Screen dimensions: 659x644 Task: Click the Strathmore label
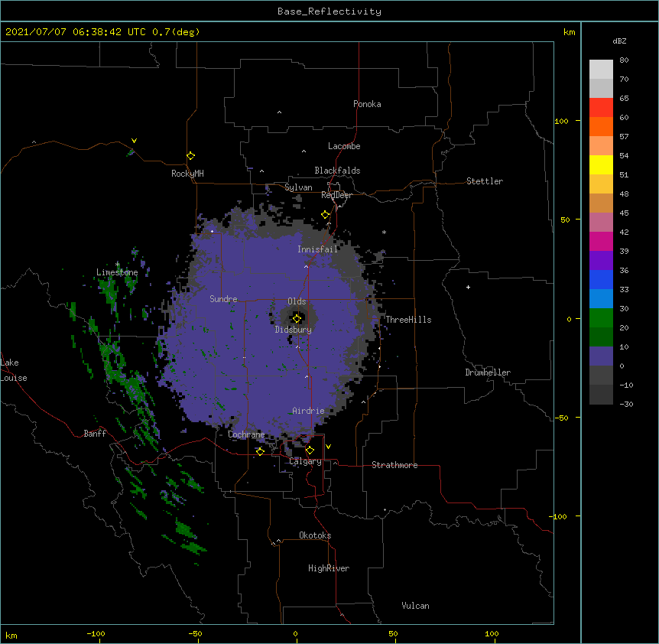pos(394,465)
